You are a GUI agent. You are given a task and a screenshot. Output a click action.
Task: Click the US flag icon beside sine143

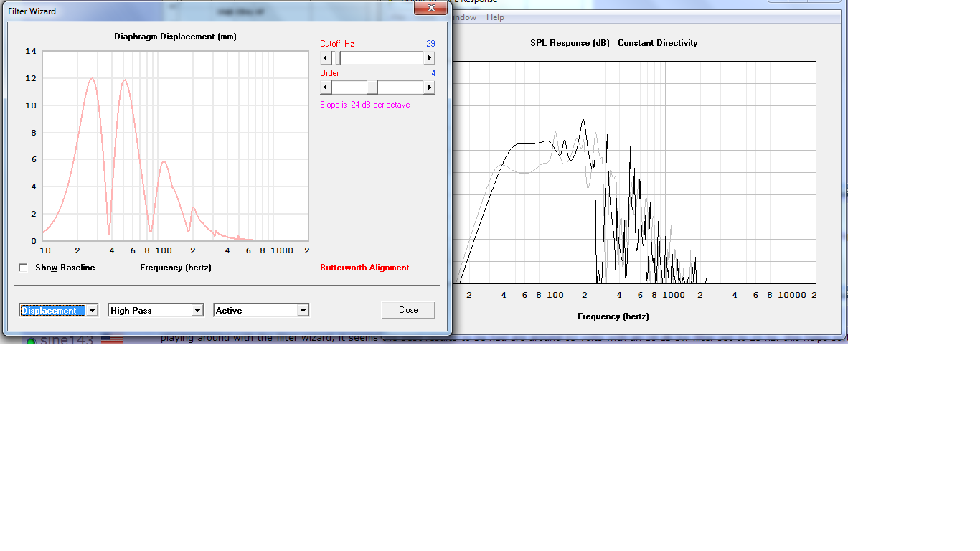pos(112,339)
